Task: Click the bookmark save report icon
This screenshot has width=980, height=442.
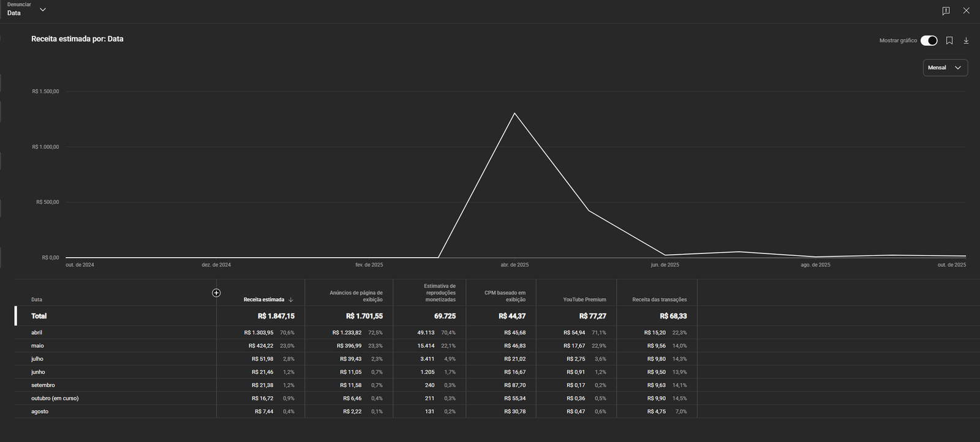Action: pyautogui.click(x=949, y=40)
